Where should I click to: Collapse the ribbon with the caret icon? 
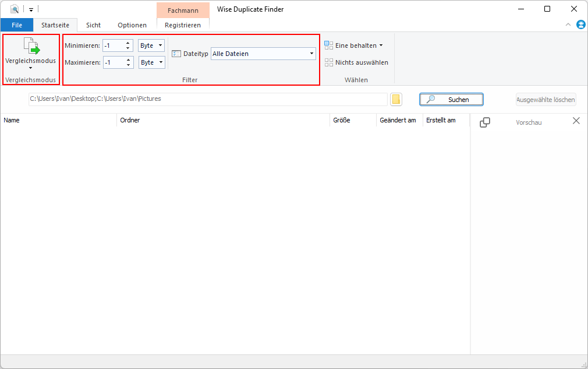pos(568,25)
